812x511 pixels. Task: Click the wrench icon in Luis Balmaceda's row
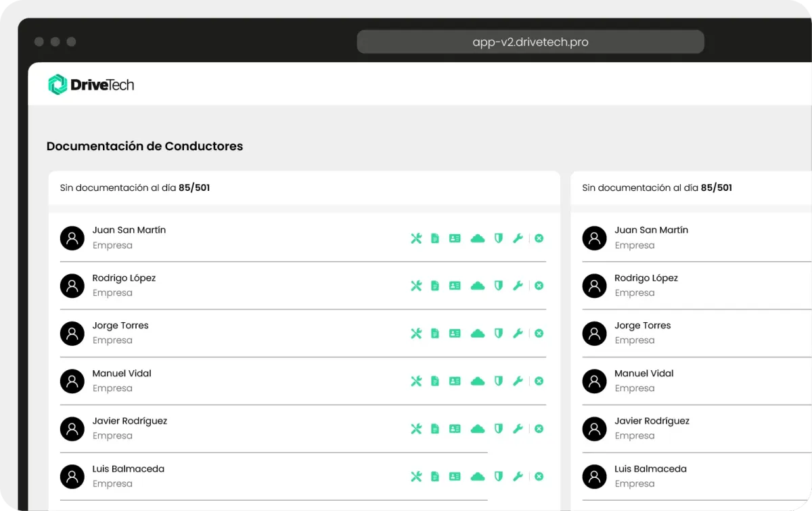(518, 476)
